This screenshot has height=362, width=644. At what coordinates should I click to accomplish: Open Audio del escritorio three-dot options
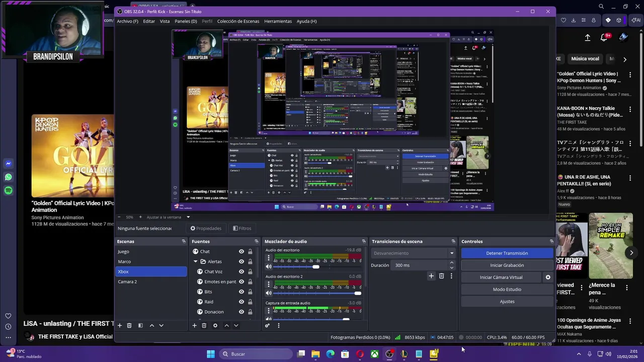click(269, 258)
